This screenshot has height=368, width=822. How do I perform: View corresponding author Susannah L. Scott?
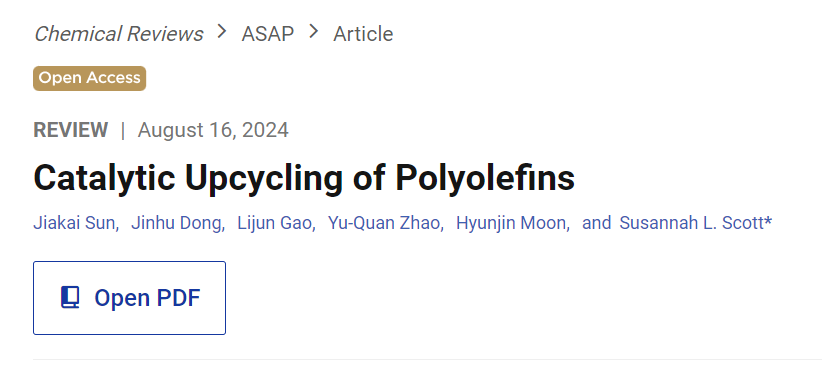691,223
